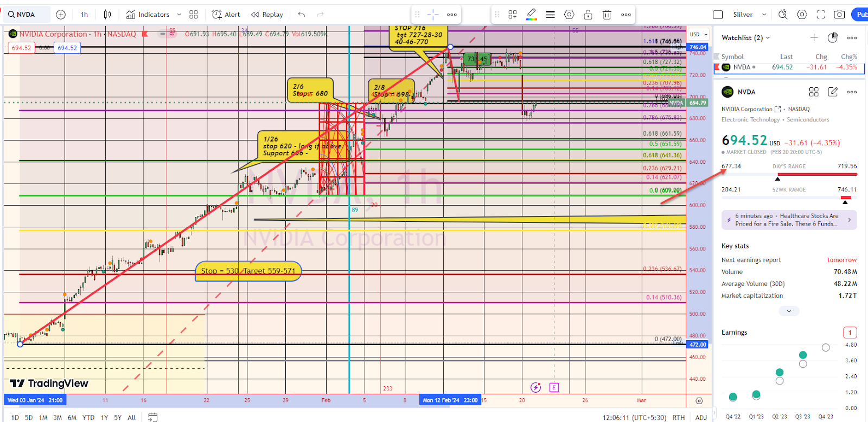
Task: Add symbol to watchlist plus icon
Action: 814,37
